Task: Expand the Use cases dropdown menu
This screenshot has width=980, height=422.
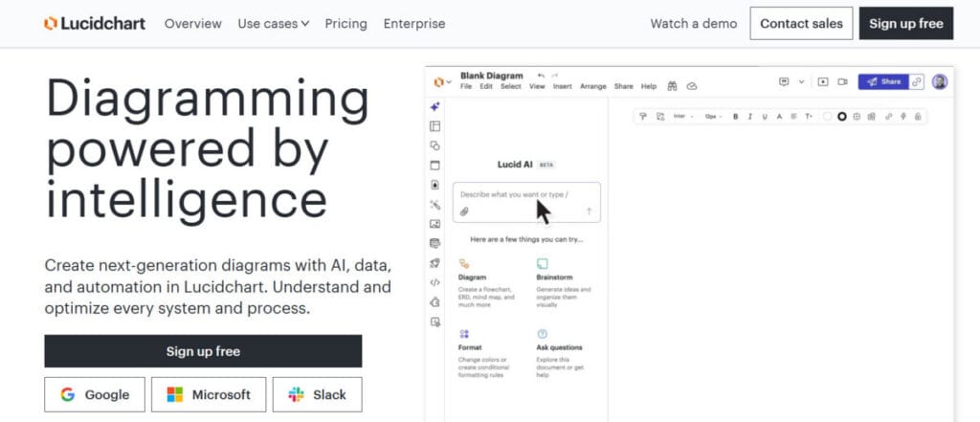Action: point(273,24)
